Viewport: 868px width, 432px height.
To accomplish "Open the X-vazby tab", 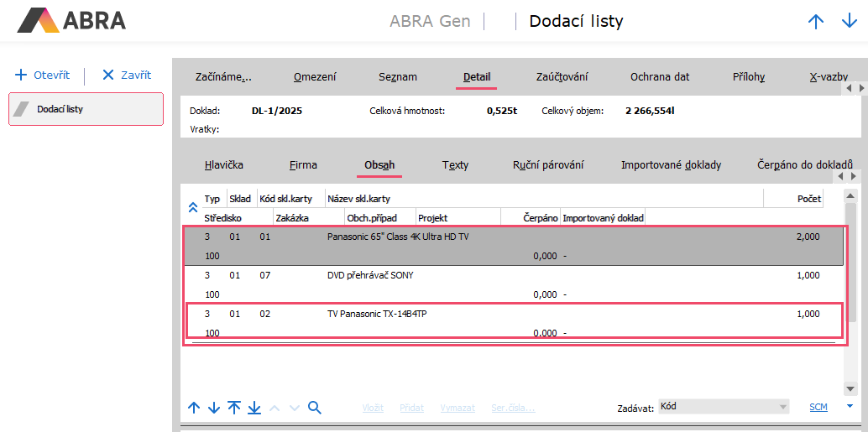I will (x=829, y=77).
